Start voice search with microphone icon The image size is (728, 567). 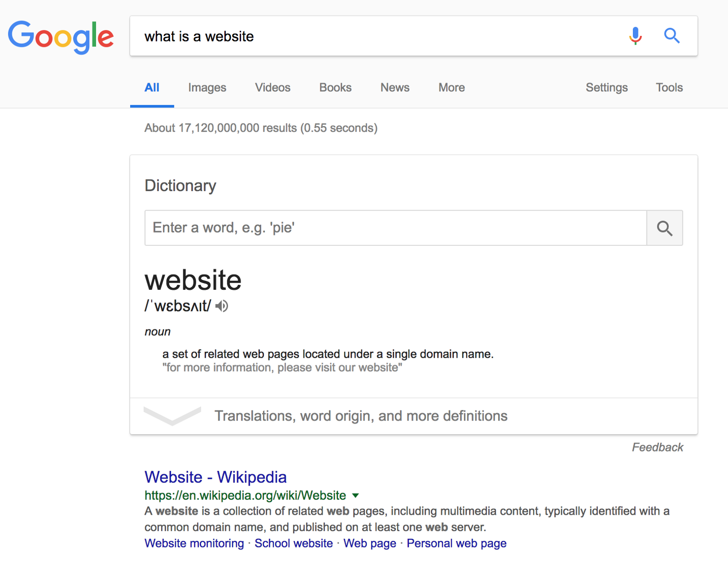pos(635,36)
